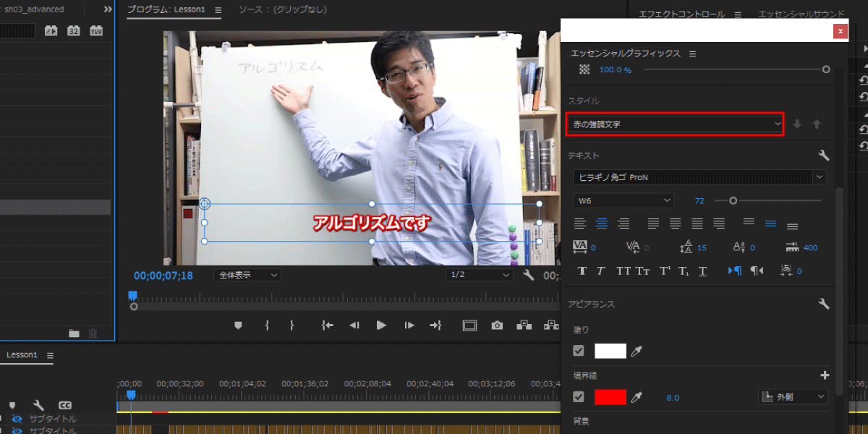Add a marker in program monitor

[x=238, y=325]
